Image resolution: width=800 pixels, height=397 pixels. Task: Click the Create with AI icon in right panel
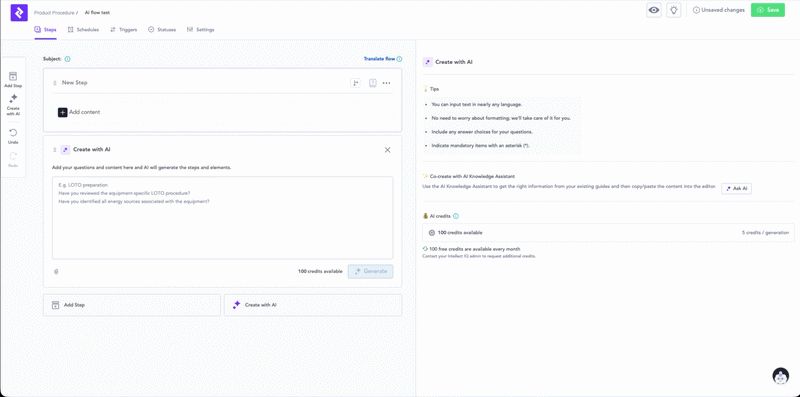click(x=428, y=62)
